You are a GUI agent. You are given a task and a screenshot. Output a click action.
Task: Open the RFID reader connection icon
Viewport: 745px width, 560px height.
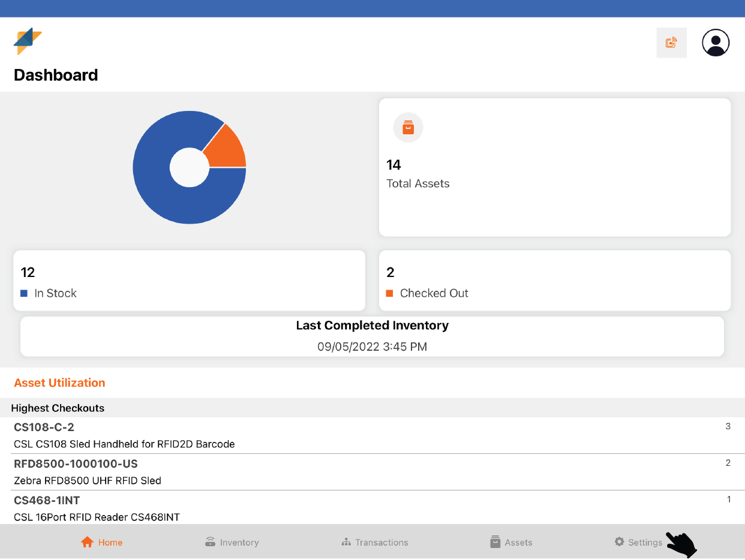pos(671,43)
